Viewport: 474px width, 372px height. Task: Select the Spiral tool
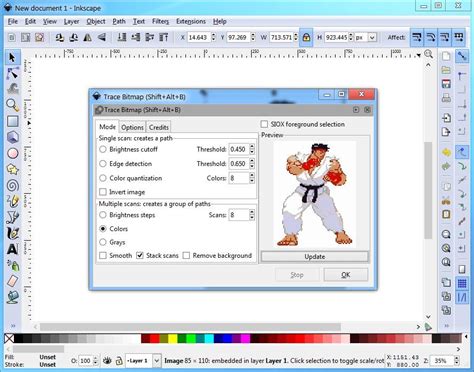pos(12,185)
